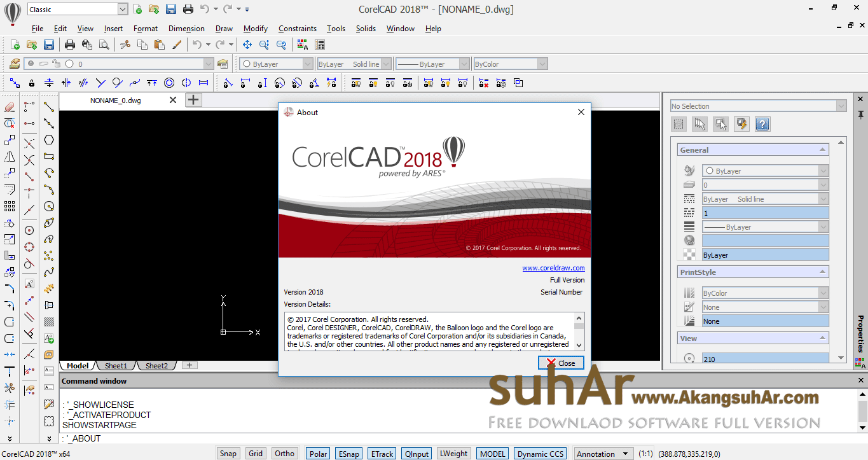The height and width of the screenshot is (460, 868).
Task: Toggle LWeight line weight display
Action: pos(453,454)
